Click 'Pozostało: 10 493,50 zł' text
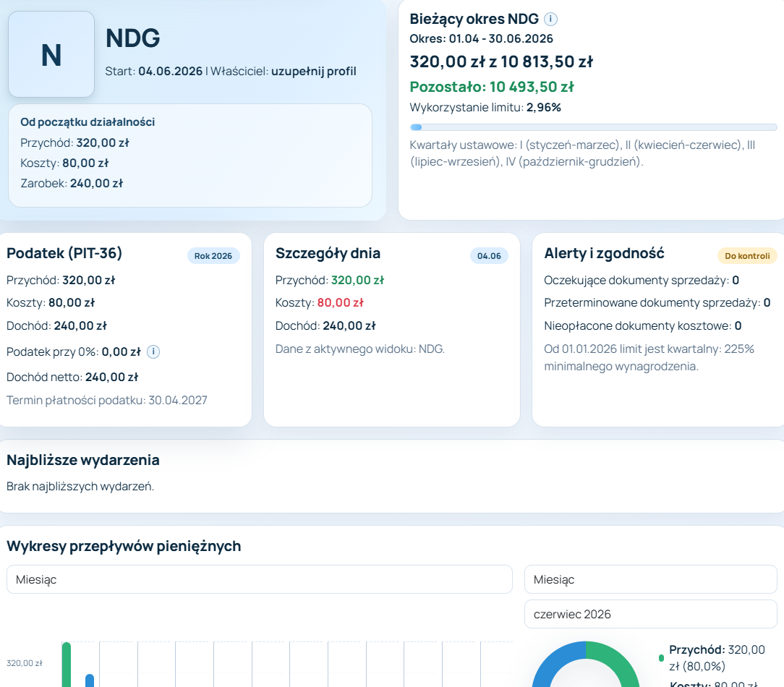 [492, 87]
